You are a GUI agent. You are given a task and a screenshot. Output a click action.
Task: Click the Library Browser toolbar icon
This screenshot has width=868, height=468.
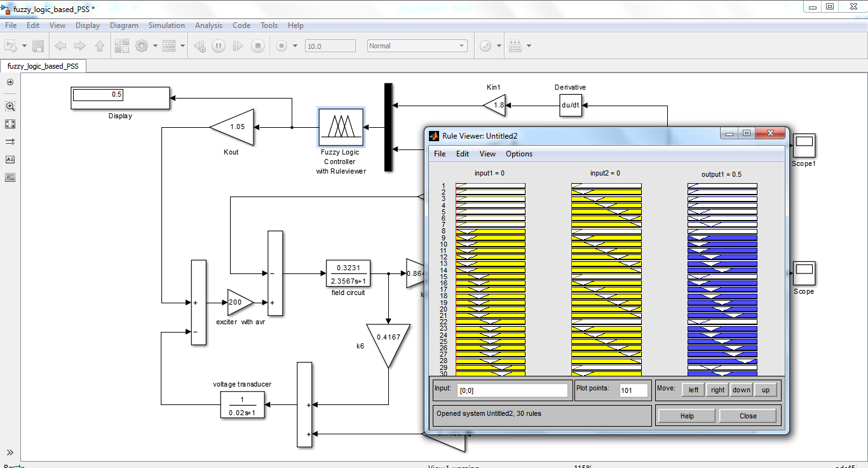[x=121, y=46]
